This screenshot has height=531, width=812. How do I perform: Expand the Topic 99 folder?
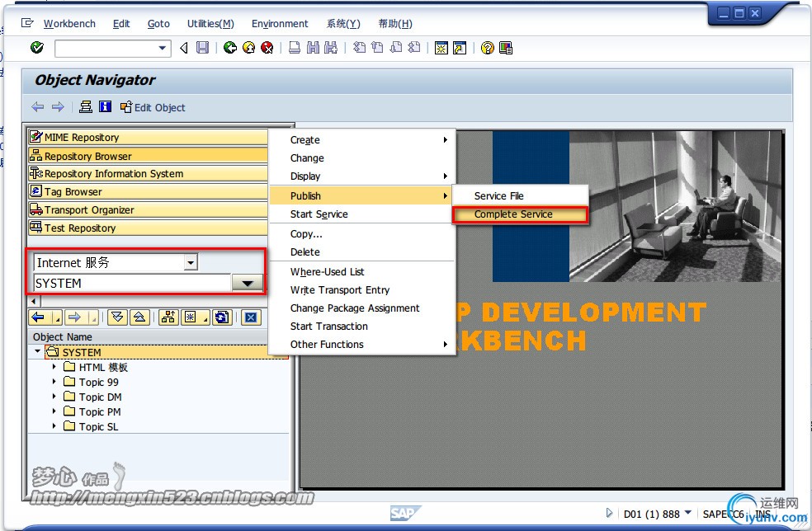coord(54,382)
